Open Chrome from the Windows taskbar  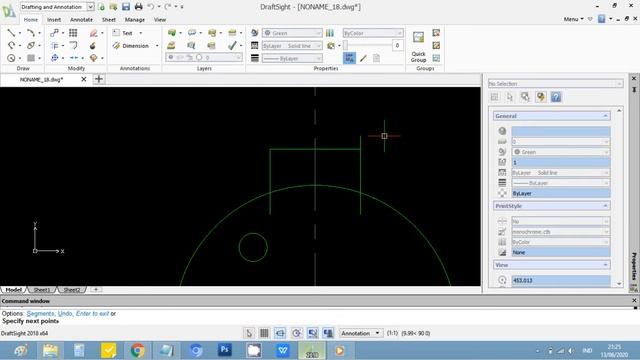138,350
